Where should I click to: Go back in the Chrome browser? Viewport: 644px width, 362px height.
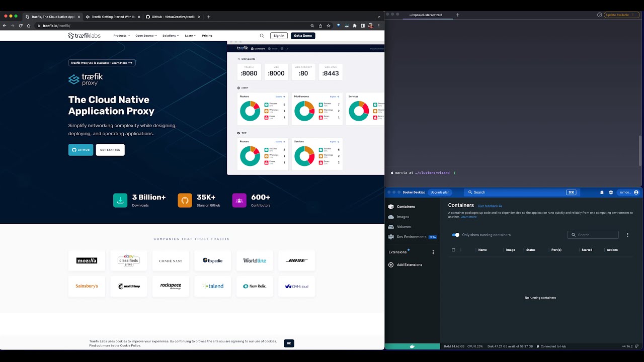coord(5,26)
